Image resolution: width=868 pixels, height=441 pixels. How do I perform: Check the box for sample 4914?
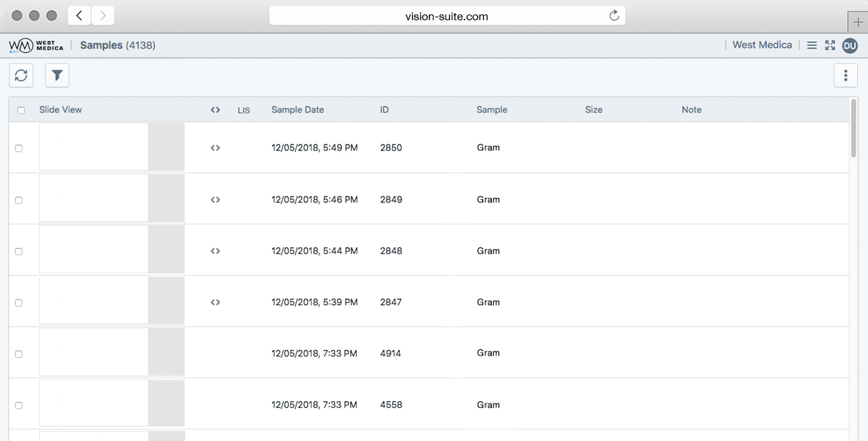click(x=19, y=354)
